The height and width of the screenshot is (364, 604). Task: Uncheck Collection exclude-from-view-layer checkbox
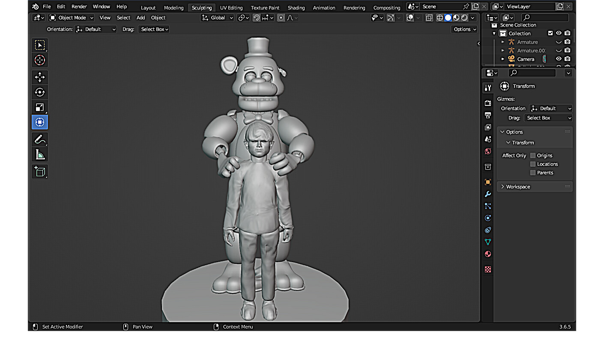pyautogui.click(x=550, y=33)
